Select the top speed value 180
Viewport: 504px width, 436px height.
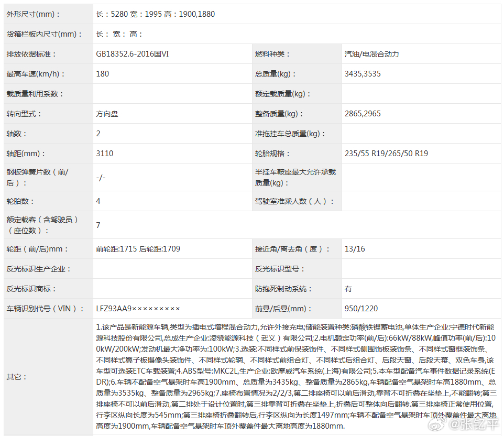click(103, 74)
